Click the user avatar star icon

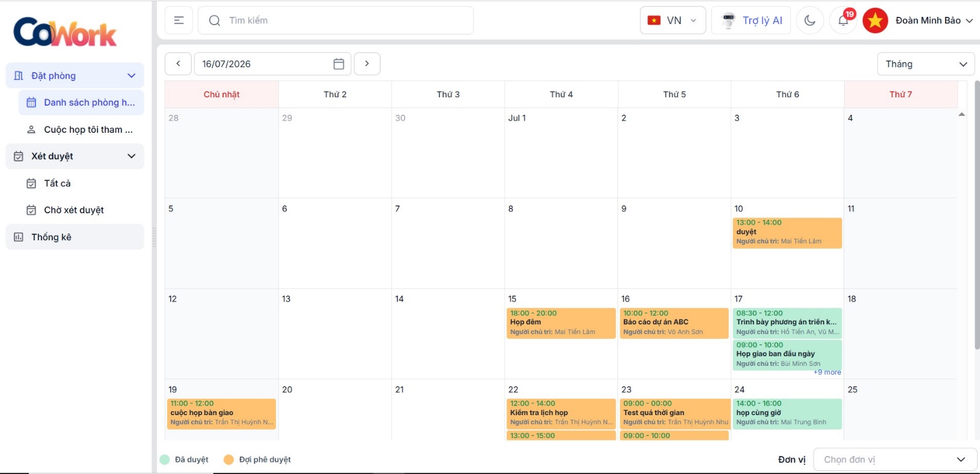[875, 20]
